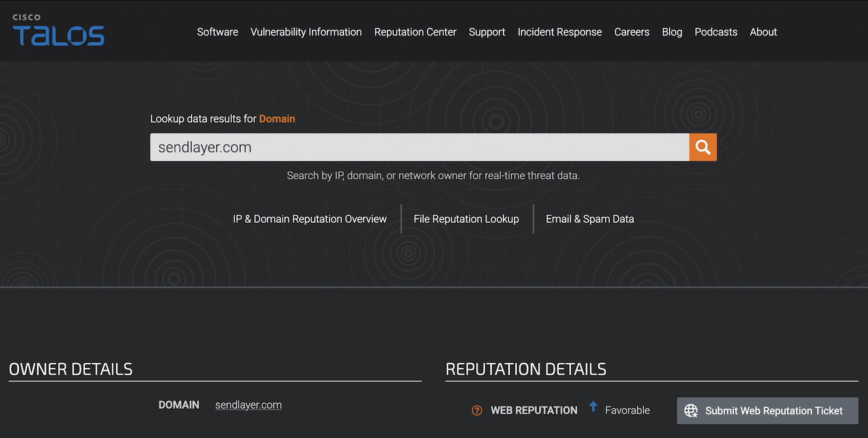The height and width of the screenshot is (438, 868).
Task: Open the Support menu item
Action: pos(487,32)
